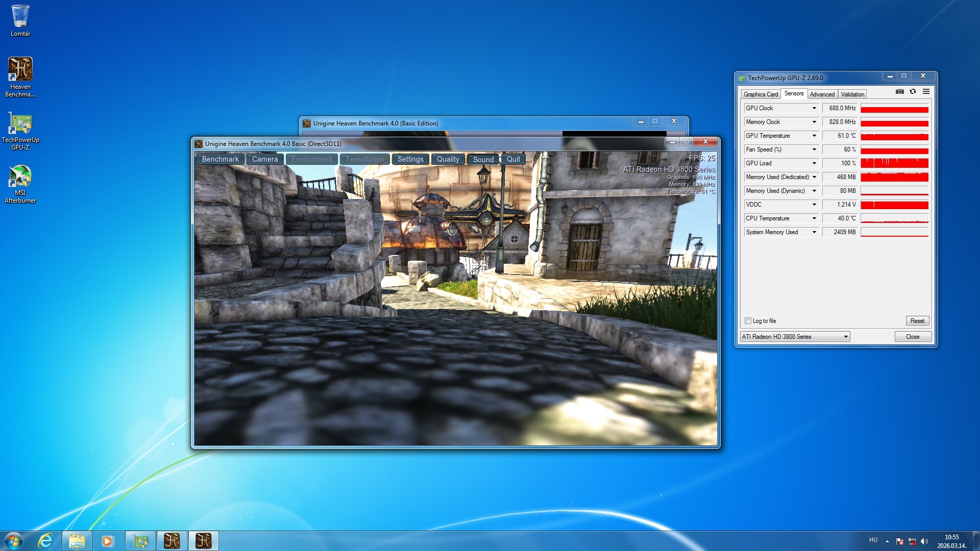Switch to the Graphics Card tab
This screenshot has width=980, height=551.
(x=761, y=94)
